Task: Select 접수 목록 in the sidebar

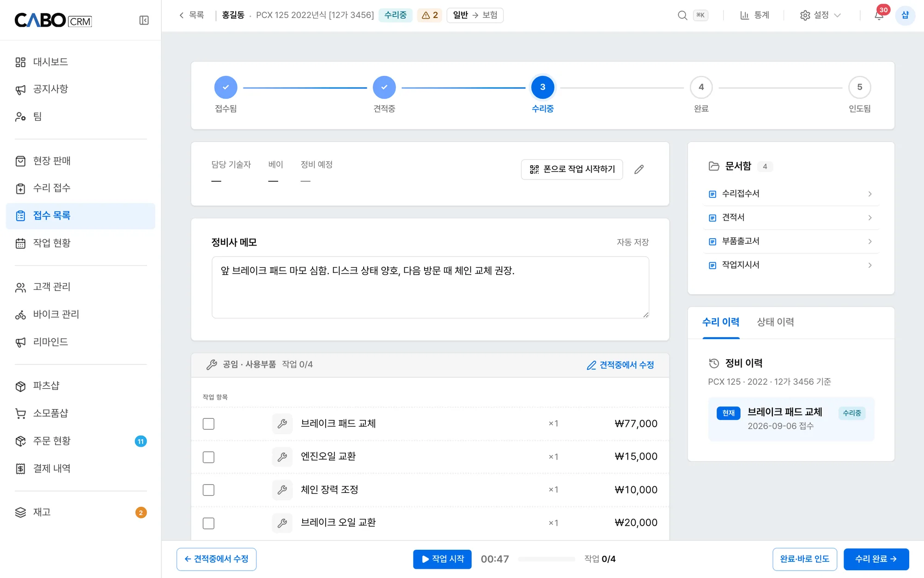Action: [80, 216]
